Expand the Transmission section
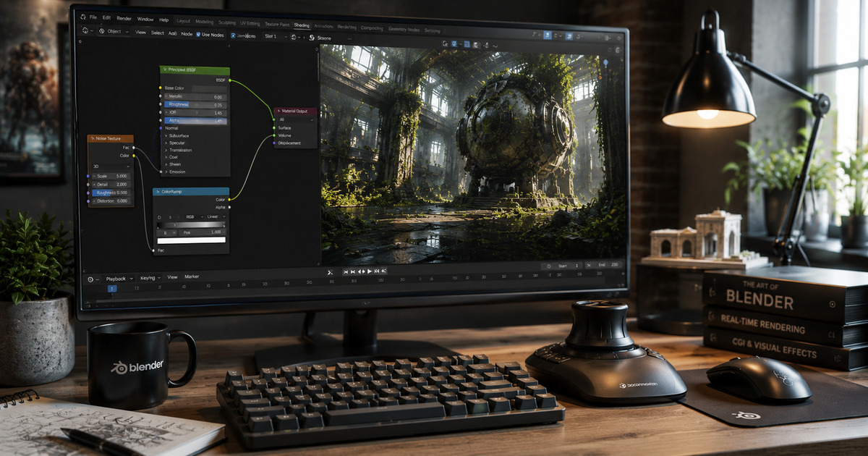 [178, 150]
